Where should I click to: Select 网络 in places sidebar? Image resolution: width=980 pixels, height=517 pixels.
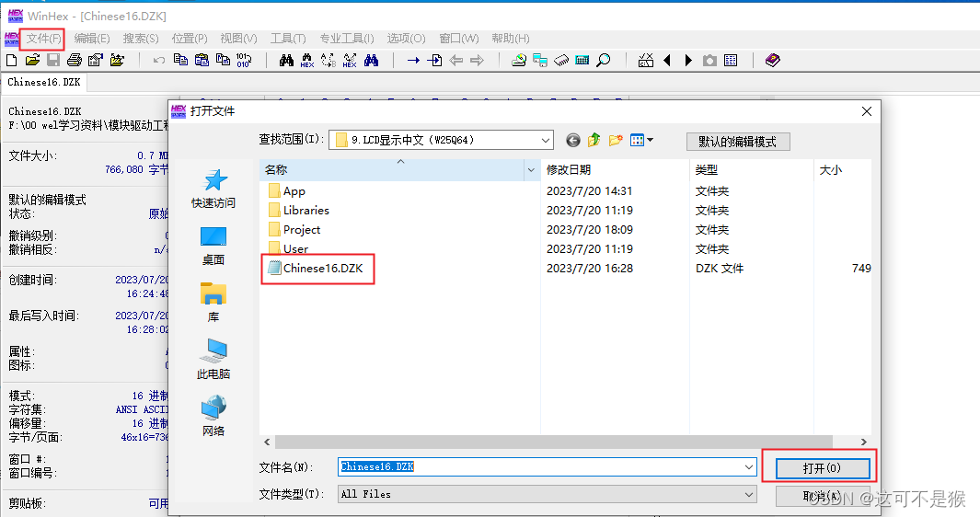(x=213, y=417)
